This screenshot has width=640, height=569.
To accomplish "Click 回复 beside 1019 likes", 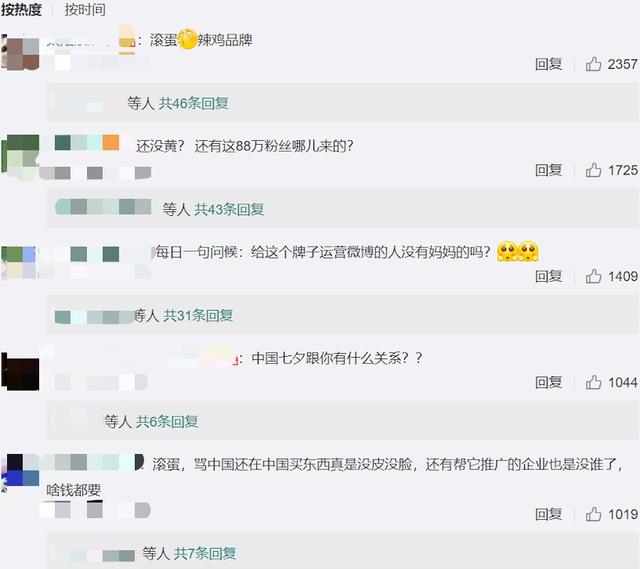I will tap(549, 514).
